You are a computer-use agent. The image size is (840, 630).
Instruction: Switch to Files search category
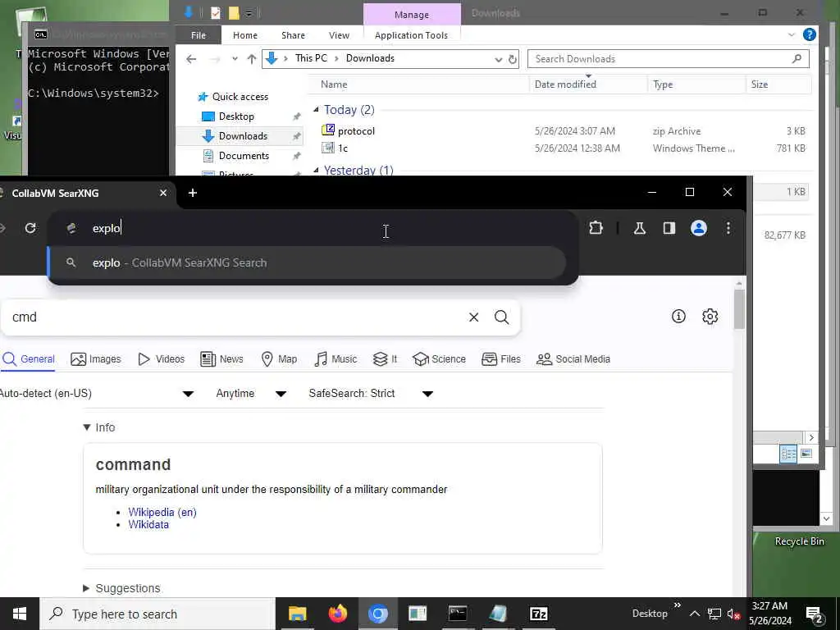click(501, 359)
